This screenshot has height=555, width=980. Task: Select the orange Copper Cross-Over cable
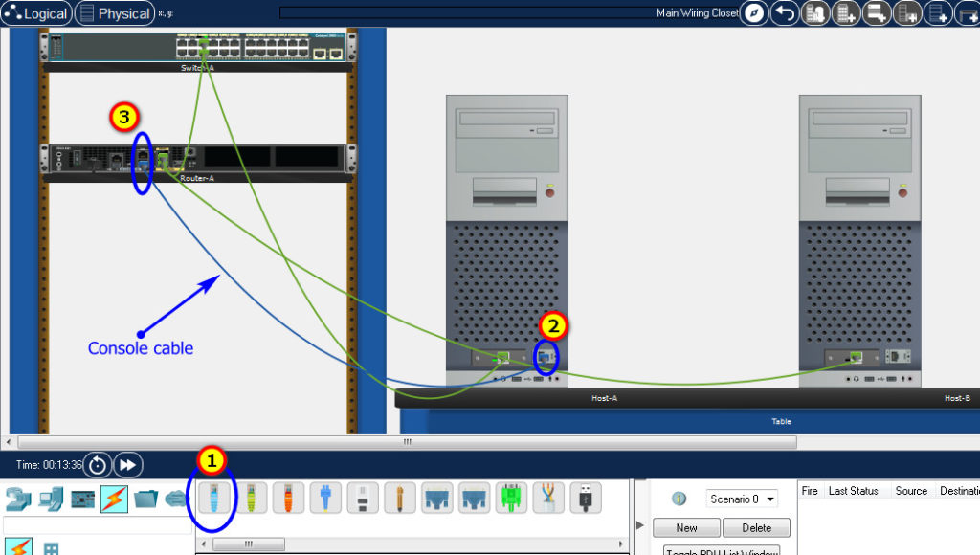287,496
